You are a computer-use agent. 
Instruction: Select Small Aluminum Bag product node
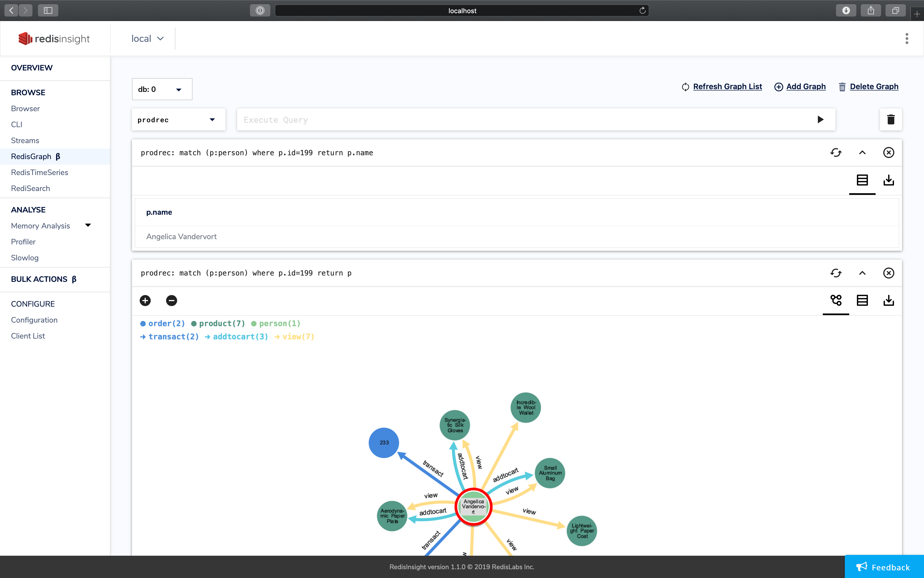coord(550,473)
